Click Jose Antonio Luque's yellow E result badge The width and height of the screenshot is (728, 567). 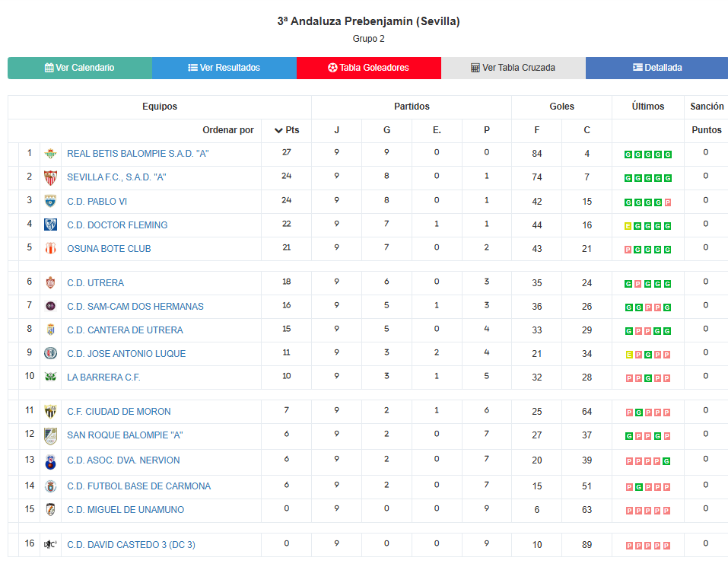(x=629, y=355)
